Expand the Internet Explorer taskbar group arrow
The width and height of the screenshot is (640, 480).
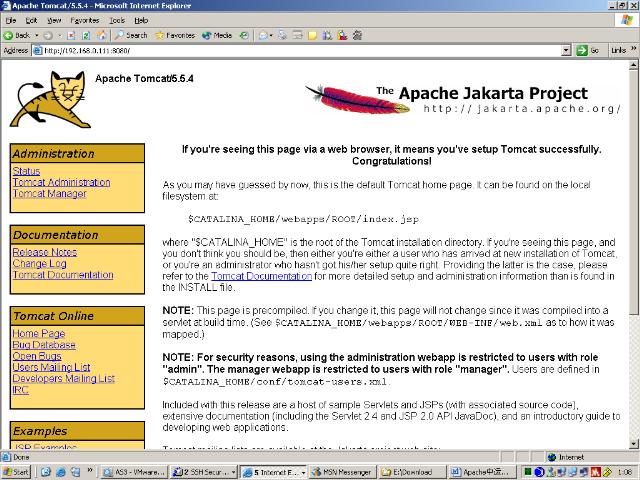(304, 472)
